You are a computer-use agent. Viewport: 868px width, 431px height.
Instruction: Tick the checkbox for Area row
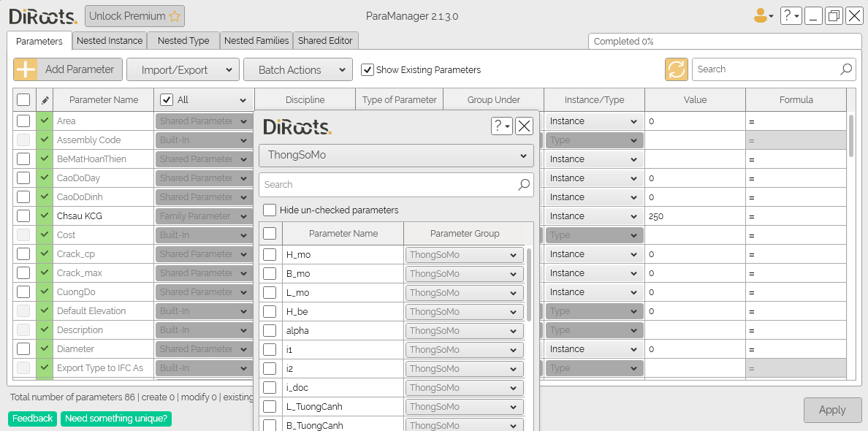pyautogui.click(x=23, y=121)
